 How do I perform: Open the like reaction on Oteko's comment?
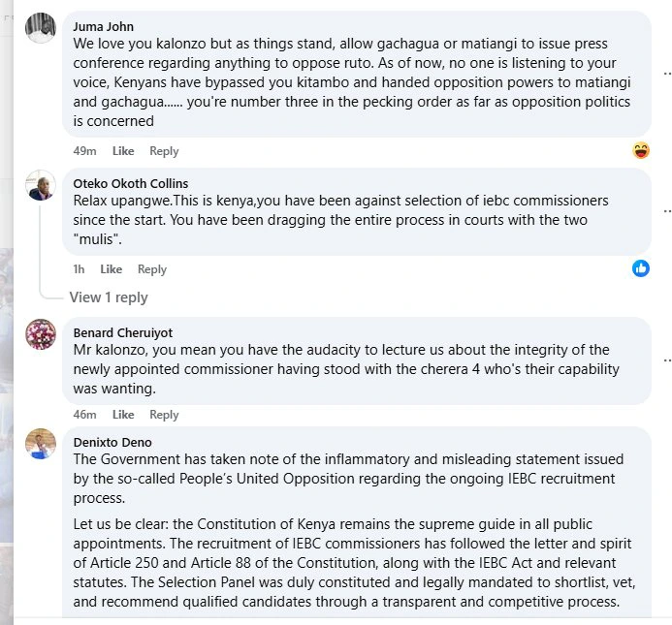[x=641, y=268]
